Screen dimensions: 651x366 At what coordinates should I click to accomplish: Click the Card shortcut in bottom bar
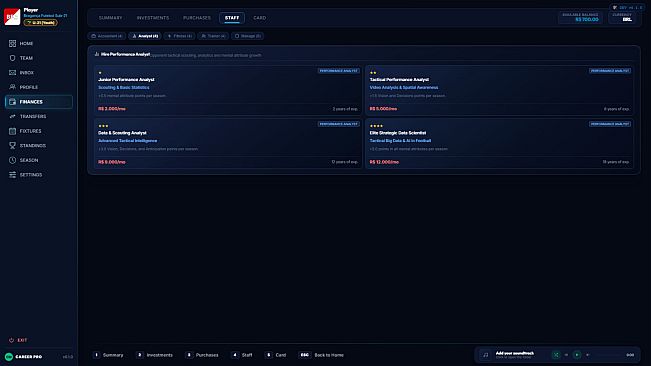point(276,355)
